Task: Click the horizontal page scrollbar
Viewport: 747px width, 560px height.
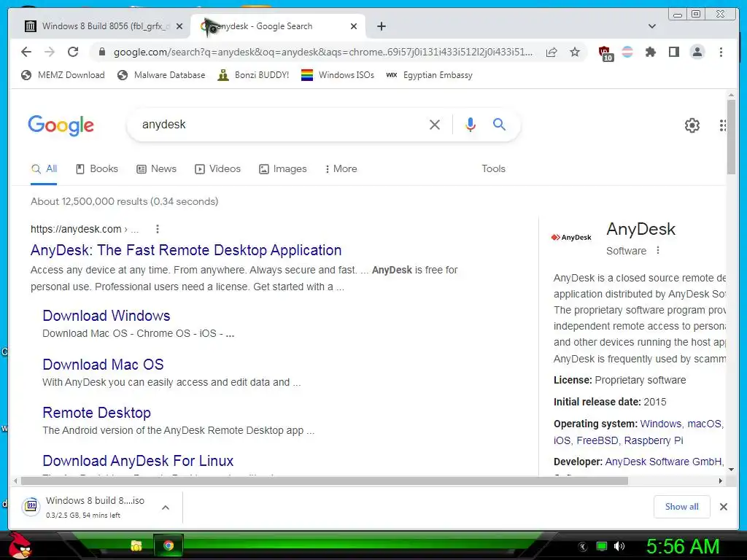Action: 324,481
